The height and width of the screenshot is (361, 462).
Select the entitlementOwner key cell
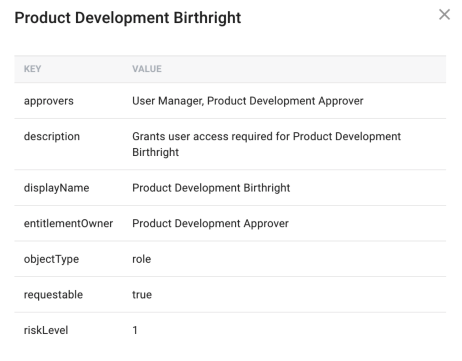68,223
